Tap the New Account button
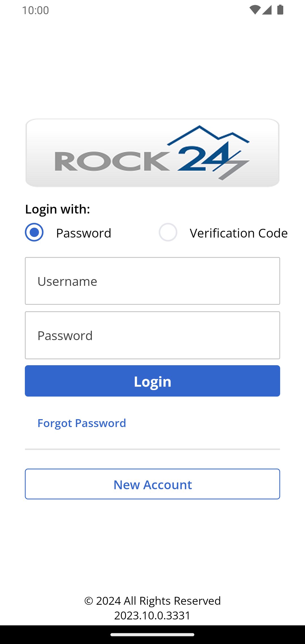The width and height of the screenshot is (305, 644). tap(152, 484)
